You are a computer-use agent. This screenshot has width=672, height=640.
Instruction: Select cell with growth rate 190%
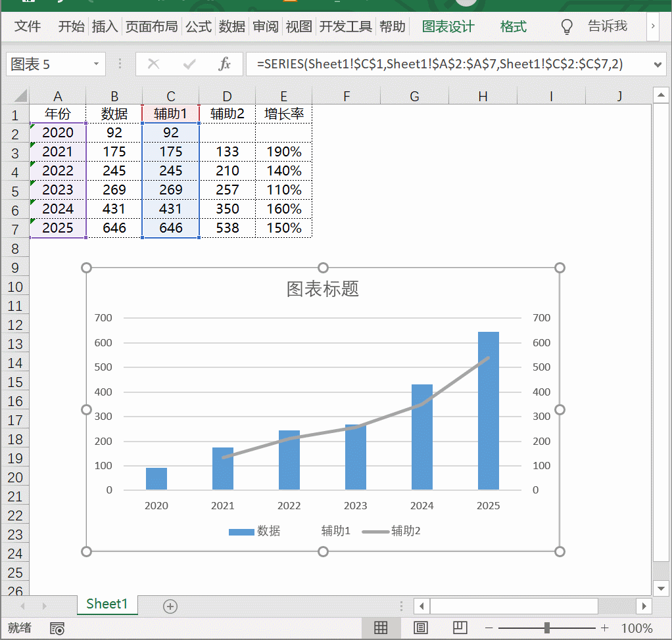tap(283, 152)
